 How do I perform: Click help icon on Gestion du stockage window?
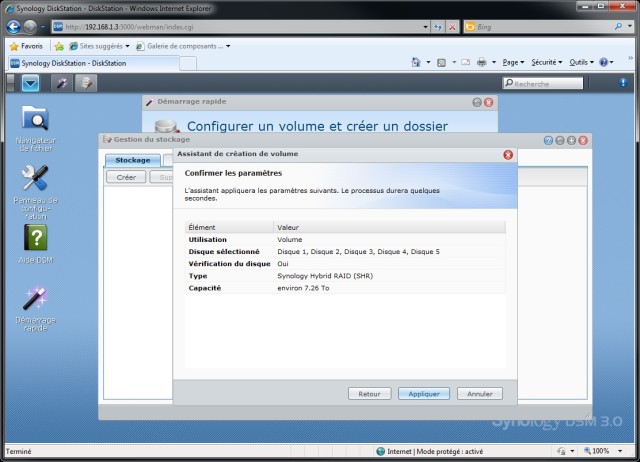click(x=548, y=141)
